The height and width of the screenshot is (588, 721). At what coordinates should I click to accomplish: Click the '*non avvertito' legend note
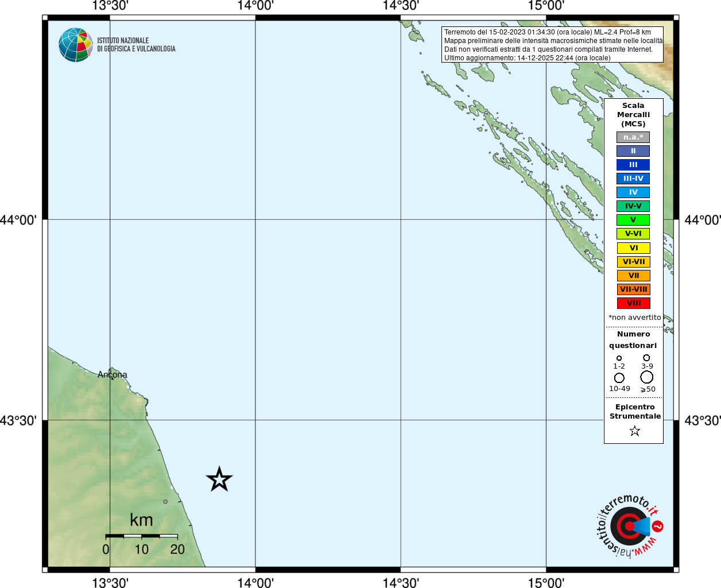(x=635, y=318)
